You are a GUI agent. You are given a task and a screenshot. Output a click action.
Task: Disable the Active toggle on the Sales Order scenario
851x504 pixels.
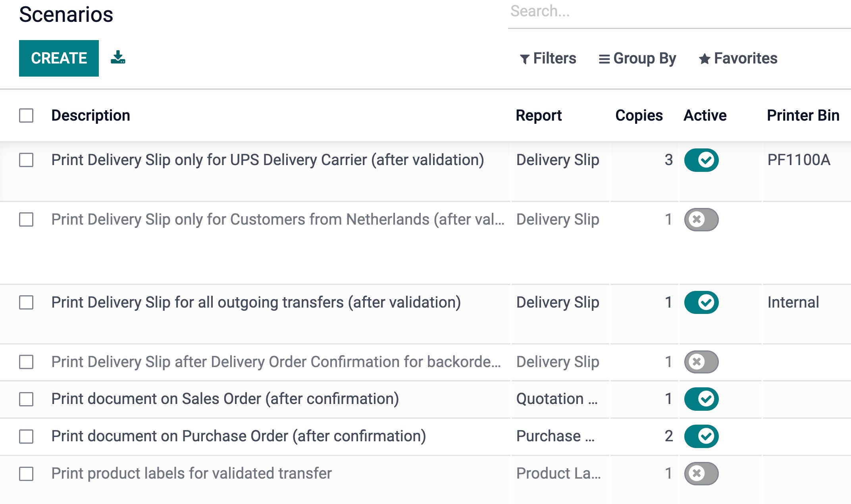(701, 399)
